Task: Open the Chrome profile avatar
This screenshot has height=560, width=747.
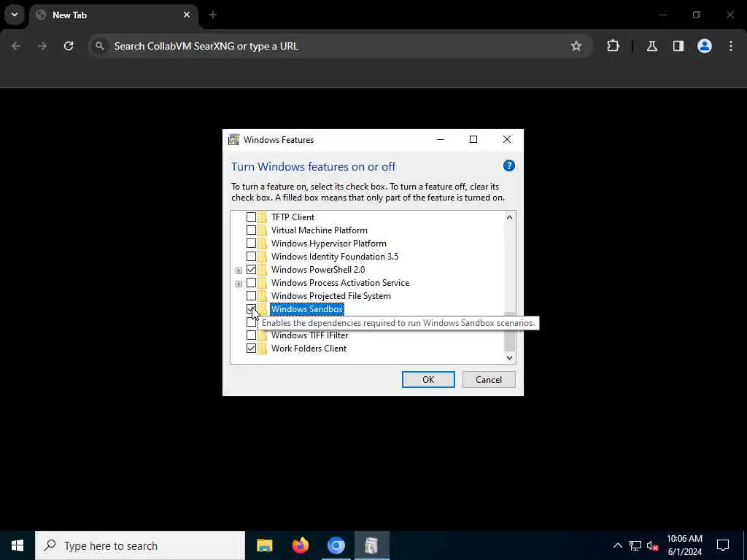Action: [x=705, y=46]
